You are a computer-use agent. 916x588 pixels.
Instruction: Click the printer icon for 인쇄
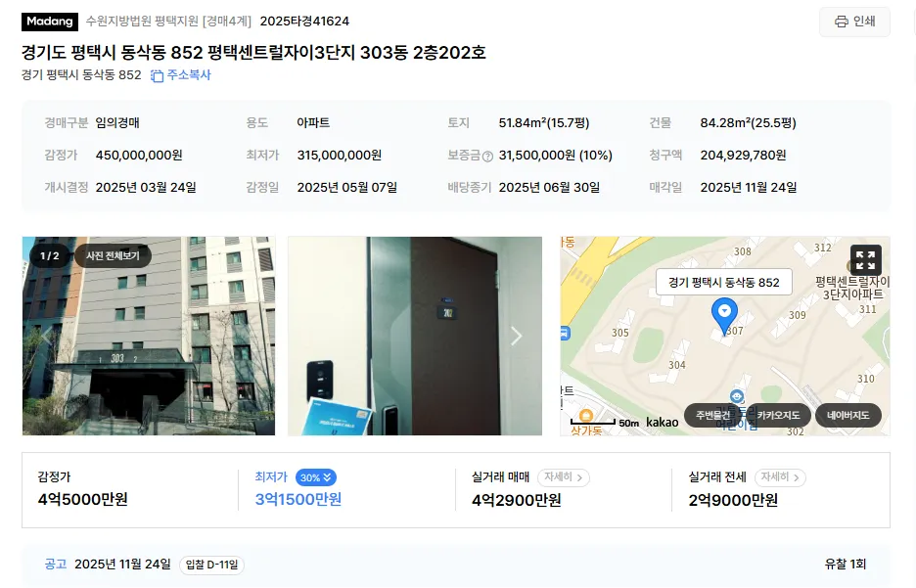(842, 22)
